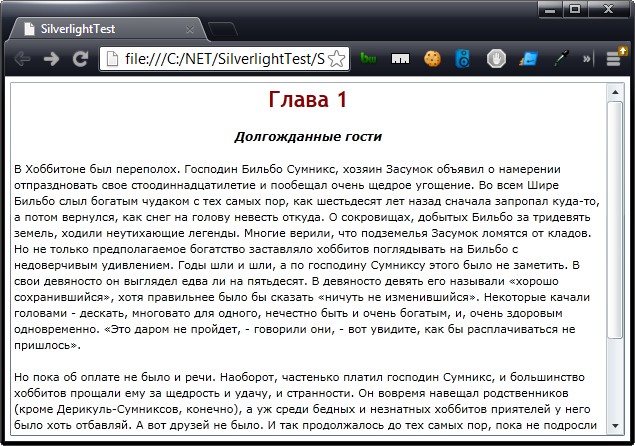Click the text 'В Хоббитоне был переполох'
Image resolution: width=635 pixels, height=446 pixels.
click(97, 169)
